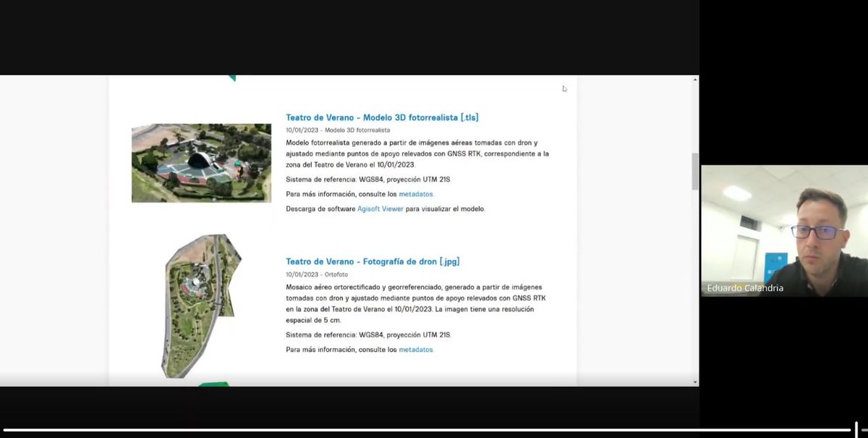
Task: Open metadatos link under Modelo 3D entry
Action: [416, 194]
